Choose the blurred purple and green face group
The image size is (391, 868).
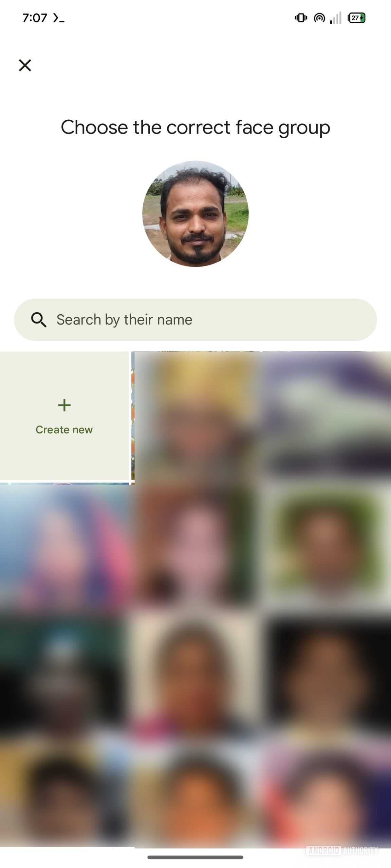pyautogui.click(x=327, y=416)
